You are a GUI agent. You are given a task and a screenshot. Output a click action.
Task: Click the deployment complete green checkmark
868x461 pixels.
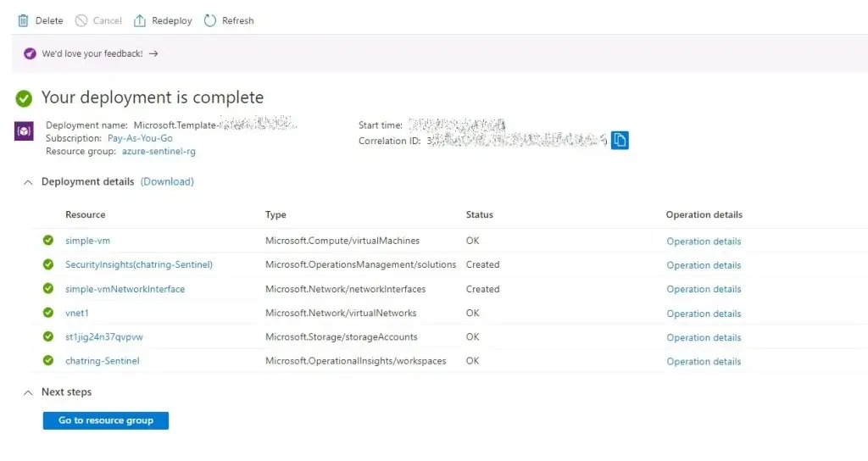(x=24, y=98)
